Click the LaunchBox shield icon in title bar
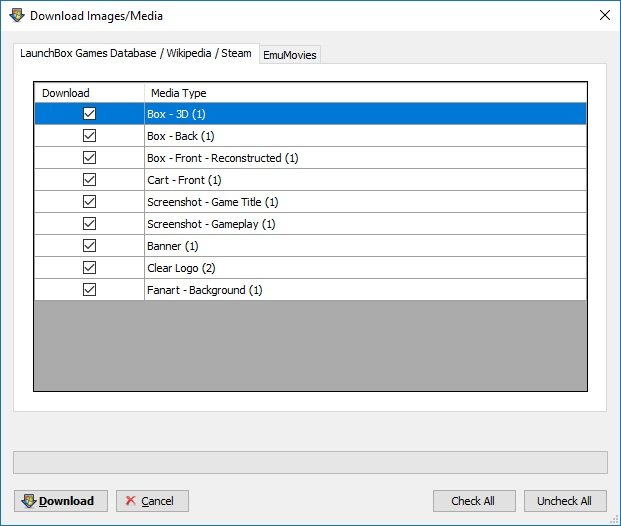The image size is (621, 526). point(17,15)
